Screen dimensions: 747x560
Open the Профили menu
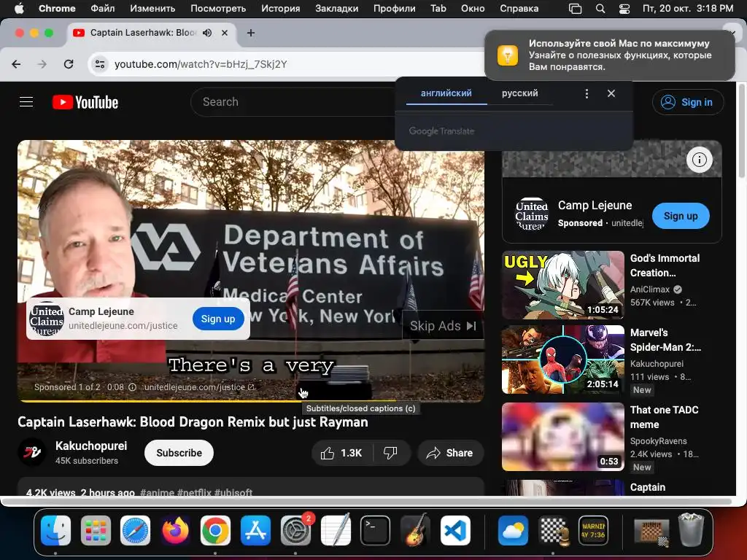click(x=395, y=9)
